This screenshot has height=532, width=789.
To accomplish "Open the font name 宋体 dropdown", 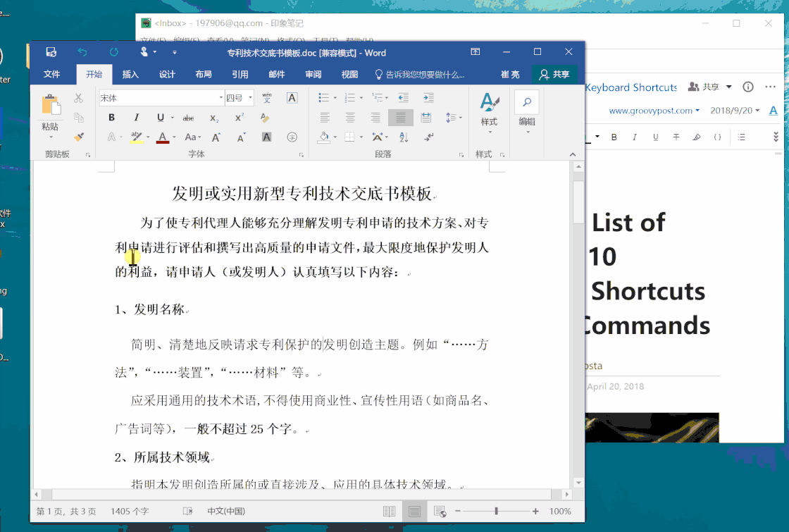I will pos(221,98).
